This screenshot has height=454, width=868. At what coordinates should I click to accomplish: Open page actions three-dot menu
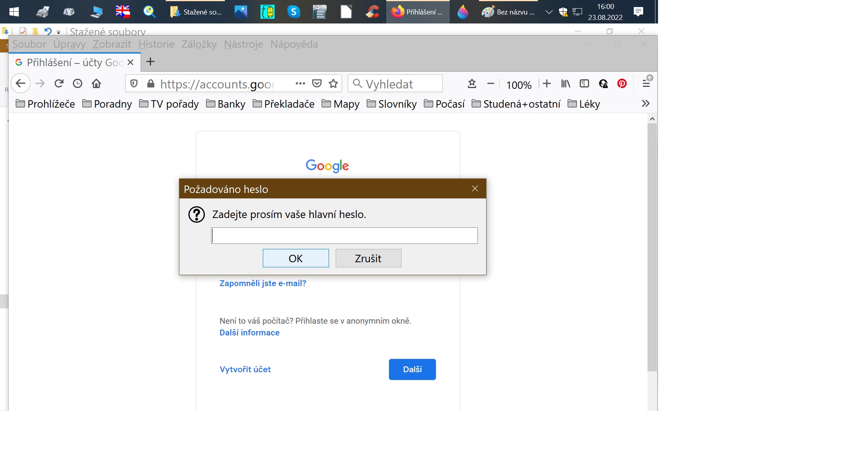pos(300,83)
